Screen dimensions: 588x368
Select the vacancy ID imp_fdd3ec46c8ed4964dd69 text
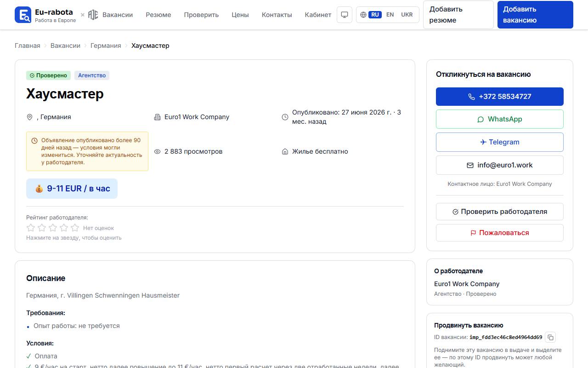pos(506,337)
